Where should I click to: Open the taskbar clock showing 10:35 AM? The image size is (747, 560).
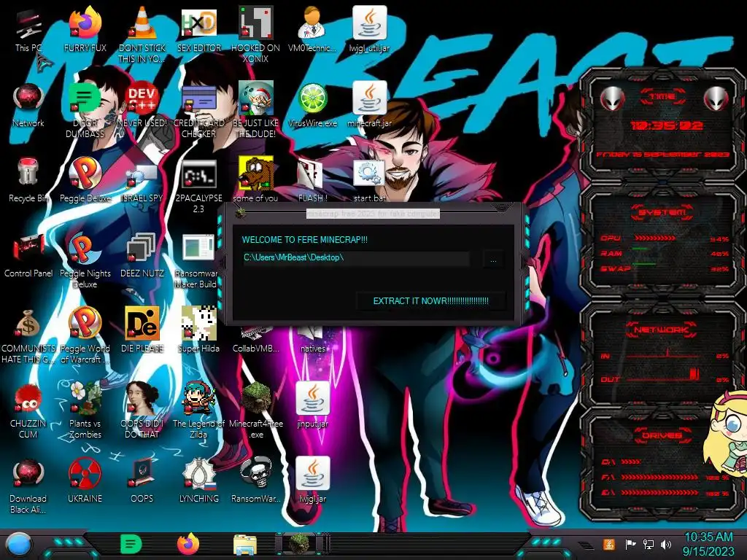pos(708,544)
